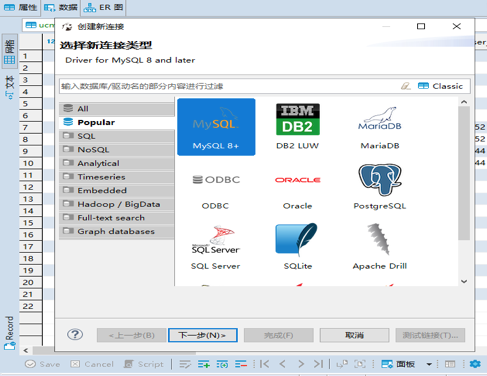Open the Embedded category
Viewport: 487px width, 376px height.
[117, 190]
